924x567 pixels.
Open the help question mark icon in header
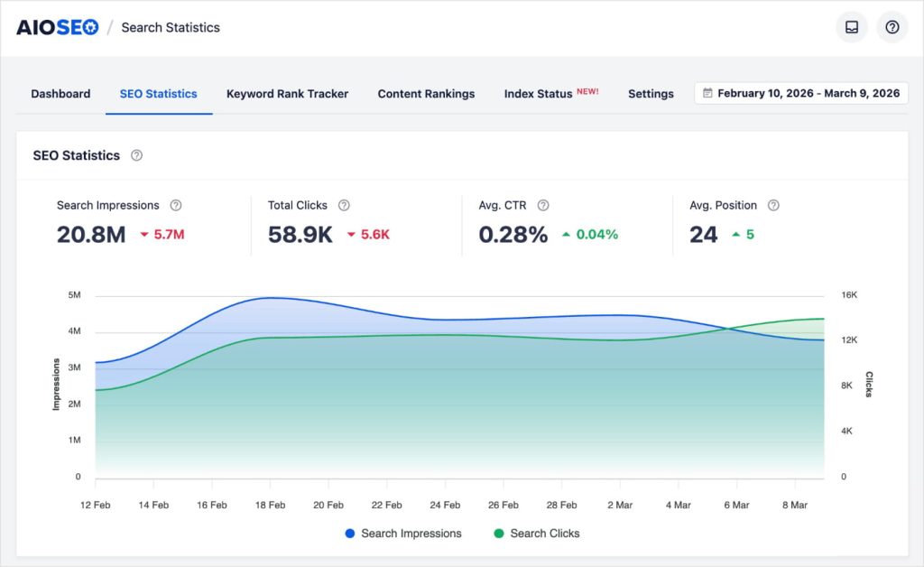pos(892,27)
